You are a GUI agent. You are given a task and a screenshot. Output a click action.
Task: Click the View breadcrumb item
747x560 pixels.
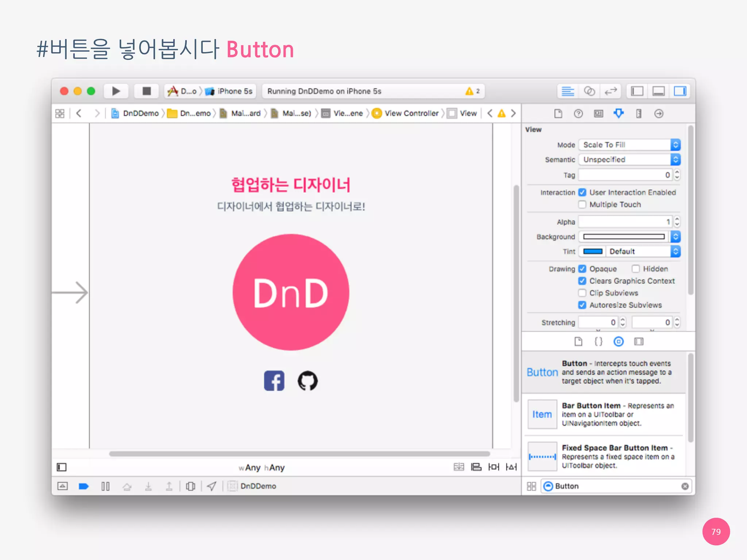click(x=462, y=113)
